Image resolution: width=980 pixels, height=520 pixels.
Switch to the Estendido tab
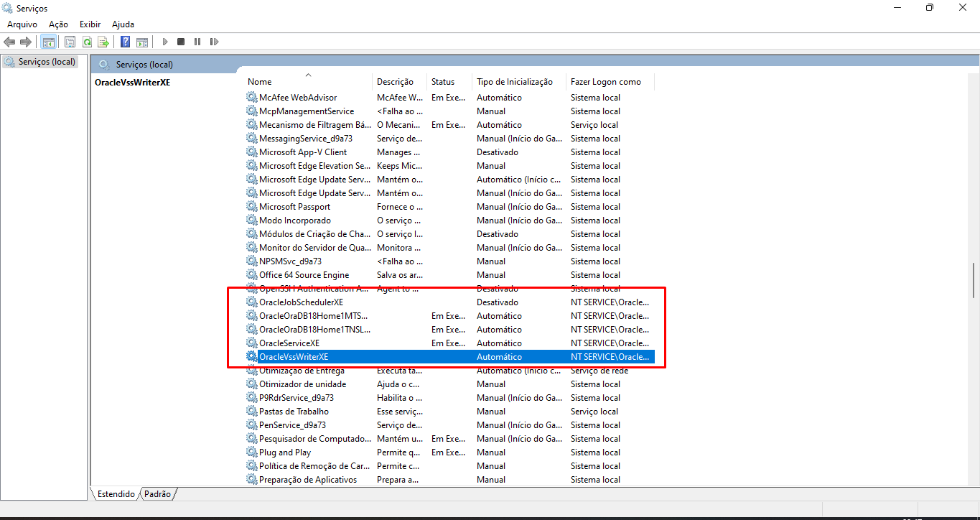pos(116,494)
